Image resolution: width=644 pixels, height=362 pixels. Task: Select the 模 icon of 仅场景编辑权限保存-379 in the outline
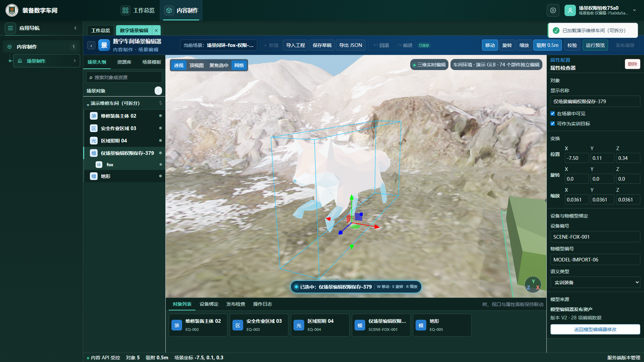94,153
